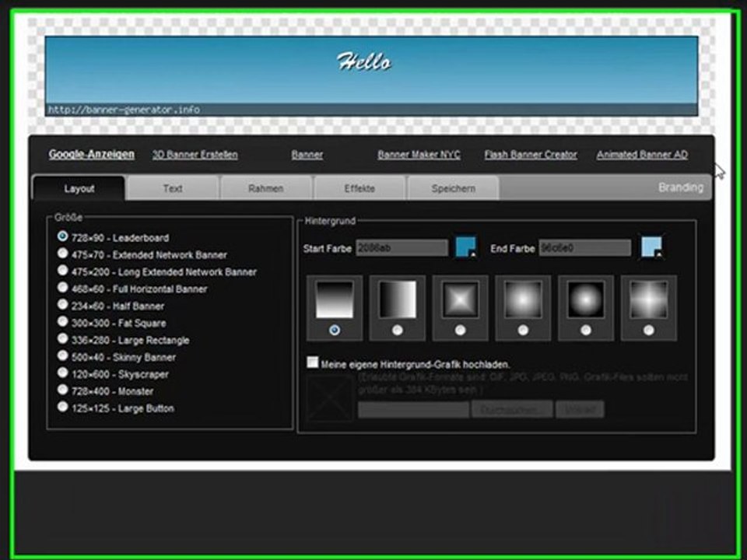Open the Effekte tab
This screenshot has width=747, height=560.
pos(359,188)
